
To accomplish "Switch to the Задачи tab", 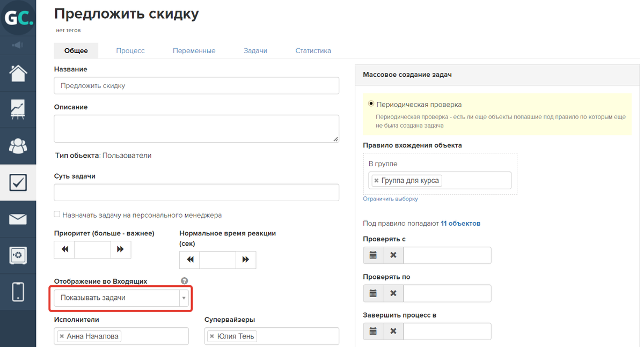I will click(255, 51).
